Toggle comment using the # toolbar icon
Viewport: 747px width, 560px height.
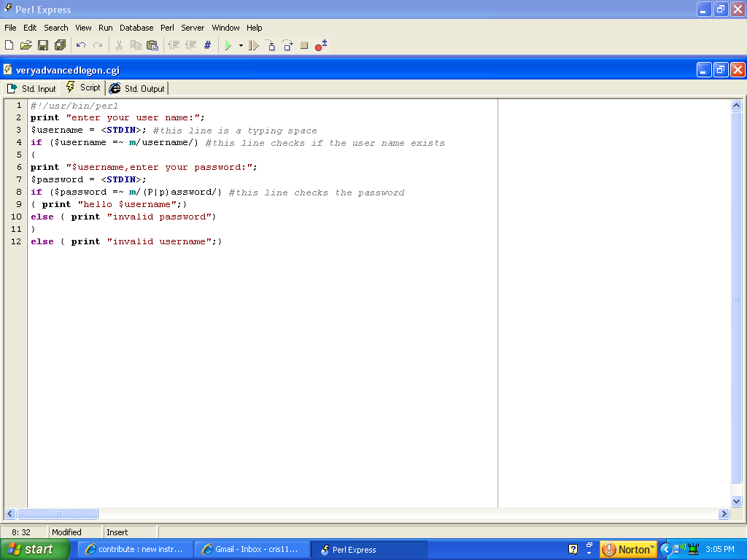(206, 44)
